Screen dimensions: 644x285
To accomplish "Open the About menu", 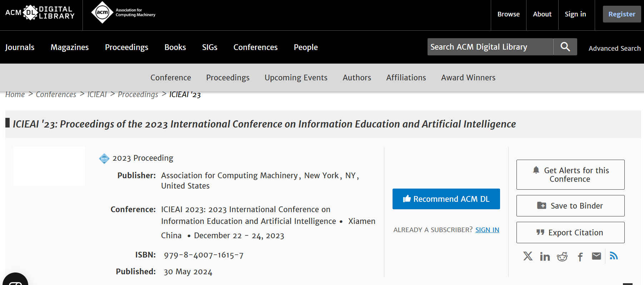I will (542, 14).
